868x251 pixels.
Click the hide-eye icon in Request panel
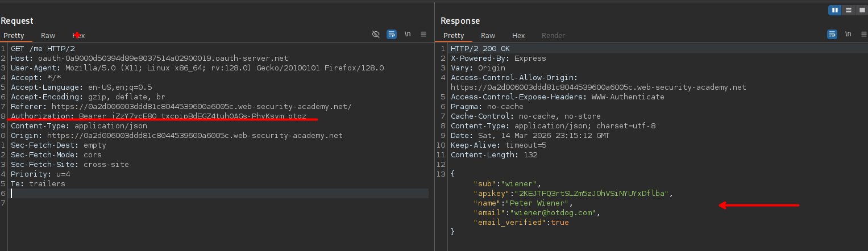(376, 34)
